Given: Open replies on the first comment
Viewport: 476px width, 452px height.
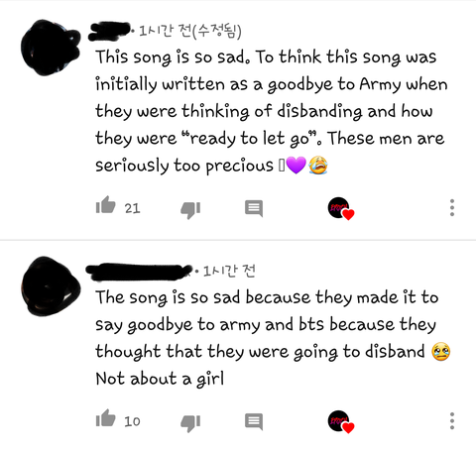Looking at the screenshot, I should click(254, 208).
